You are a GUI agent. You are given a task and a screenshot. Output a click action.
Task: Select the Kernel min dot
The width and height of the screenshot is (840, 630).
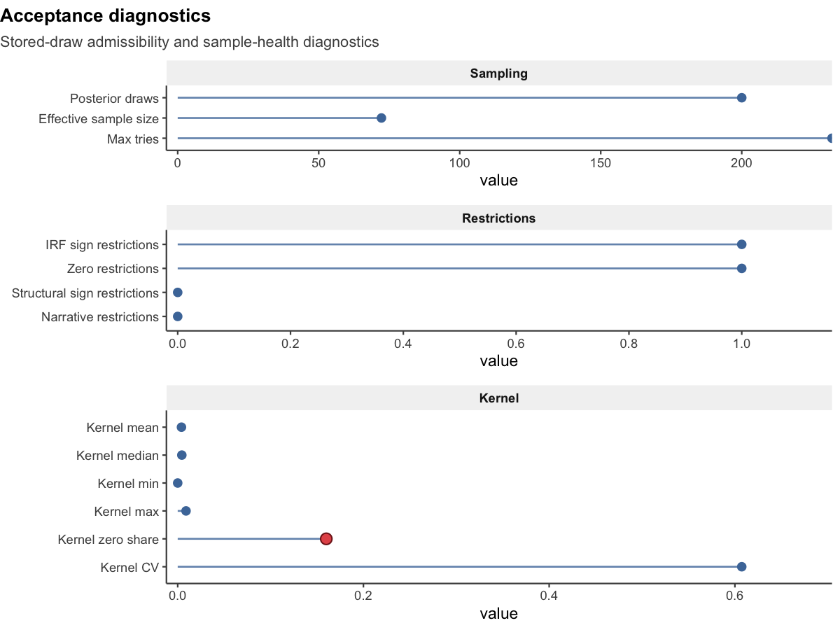178,483
